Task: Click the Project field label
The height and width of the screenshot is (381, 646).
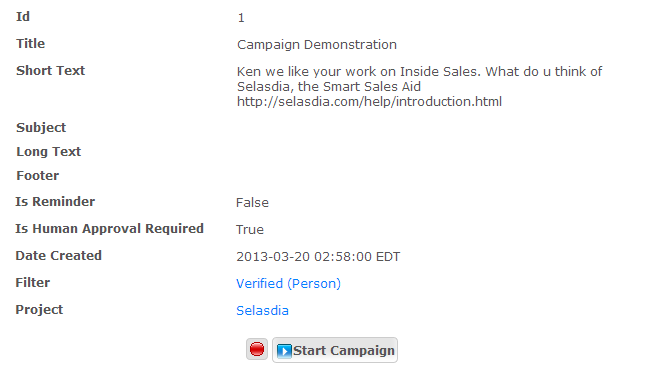Action: [39, 310]
